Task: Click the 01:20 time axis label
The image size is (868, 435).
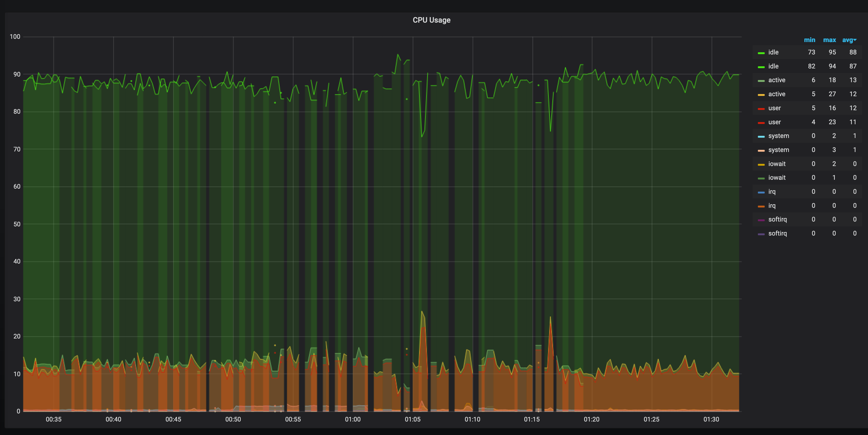Action: 592,419
